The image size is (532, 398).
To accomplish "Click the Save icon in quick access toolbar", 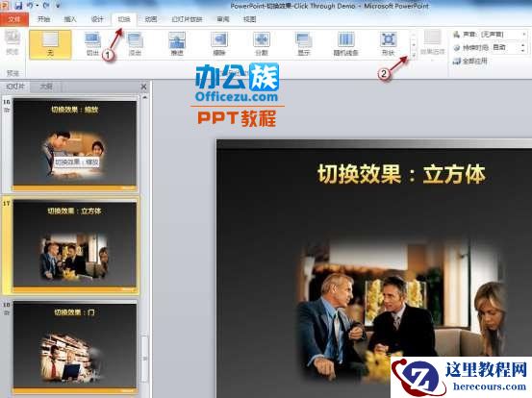I will coord(18,6).
